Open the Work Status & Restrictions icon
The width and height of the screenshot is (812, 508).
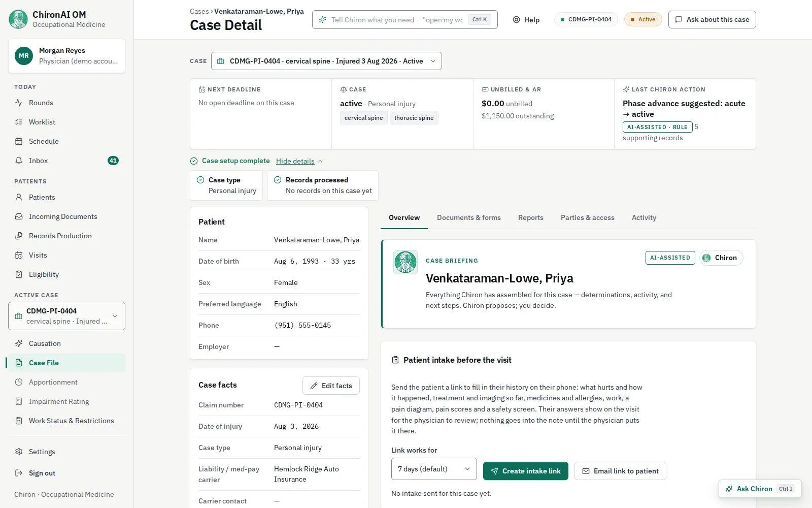click(x=19, y=421)
